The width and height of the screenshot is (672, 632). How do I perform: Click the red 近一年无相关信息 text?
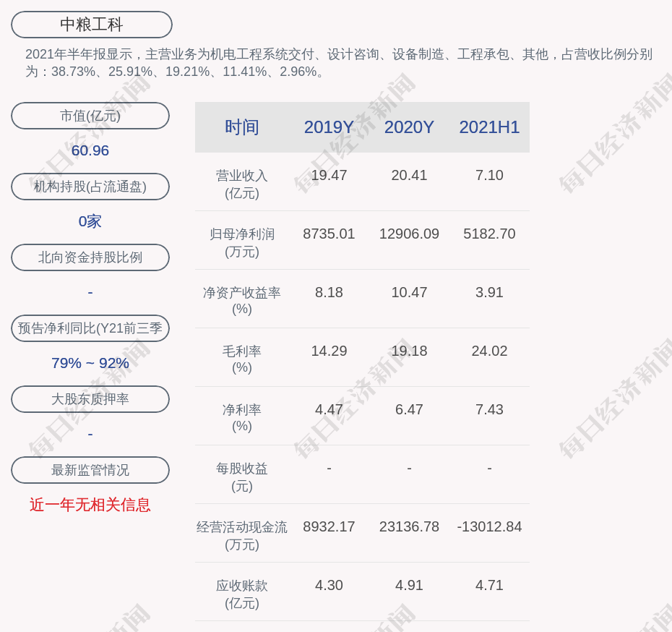tap(90, 505)
